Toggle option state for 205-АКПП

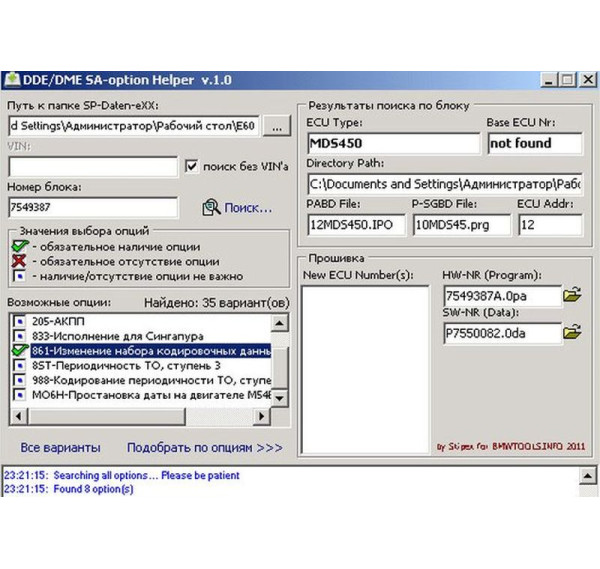[x=17, y=321]
